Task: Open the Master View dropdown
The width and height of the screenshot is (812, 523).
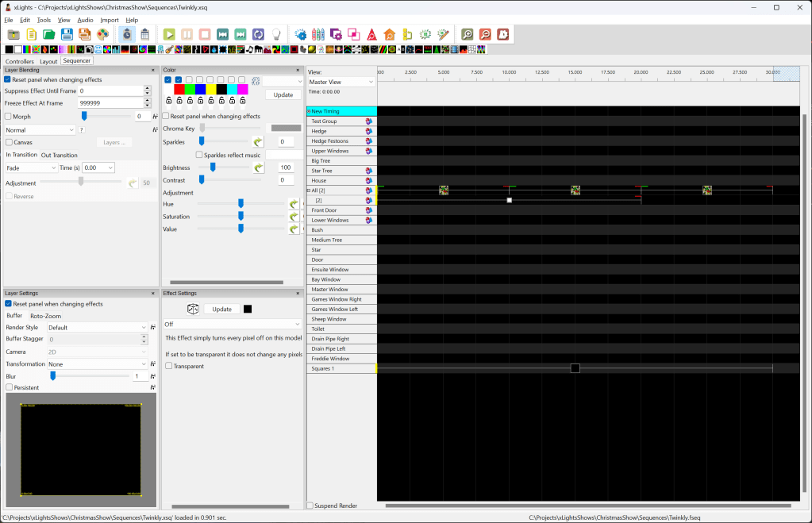Action: click(x=341, y=82)
